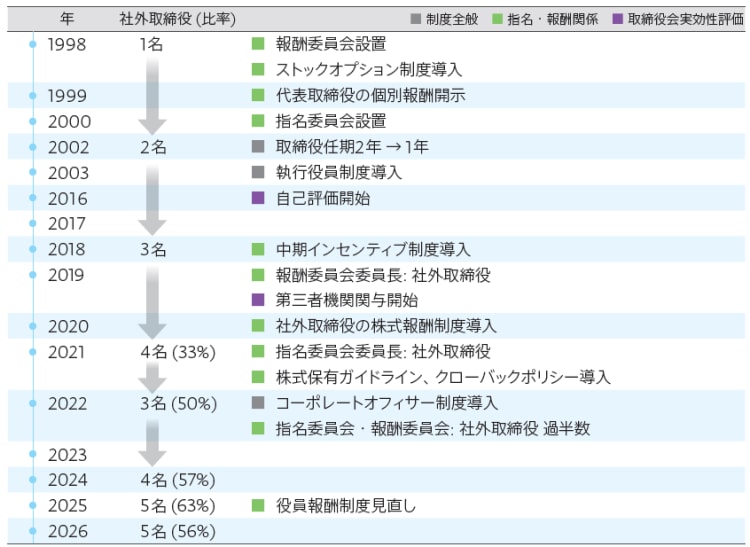Click the year 2003
Image resolution: width=750 pixels, height=547 pixels.
tap(68, 173)
